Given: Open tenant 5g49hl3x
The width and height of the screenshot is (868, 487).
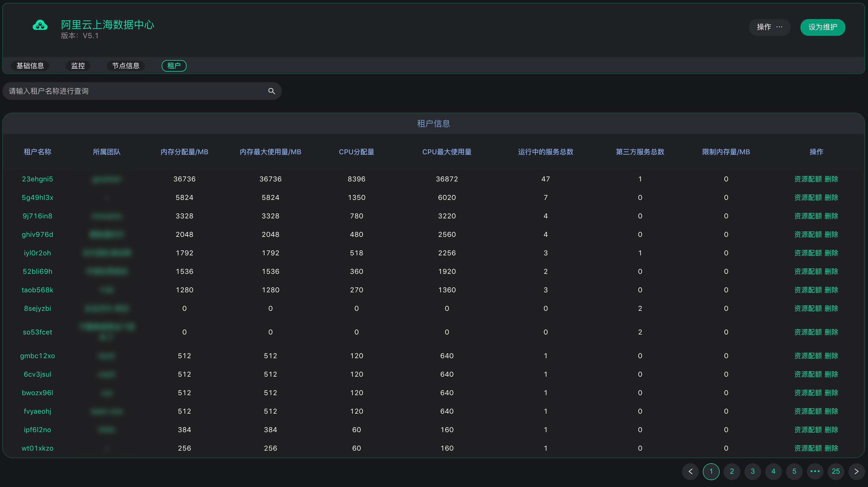Looking at the screenshot, I should [x=38, y=198].
